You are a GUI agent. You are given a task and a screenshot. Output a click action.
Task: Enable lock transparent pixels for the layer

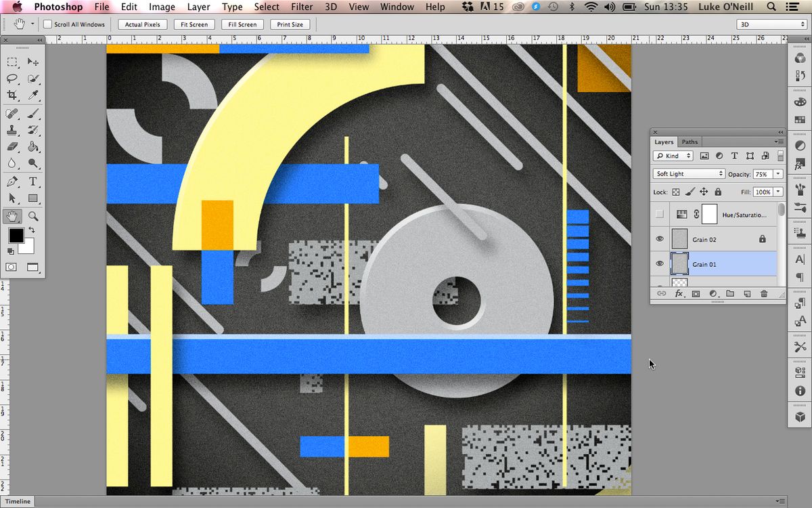pos(675,192)
